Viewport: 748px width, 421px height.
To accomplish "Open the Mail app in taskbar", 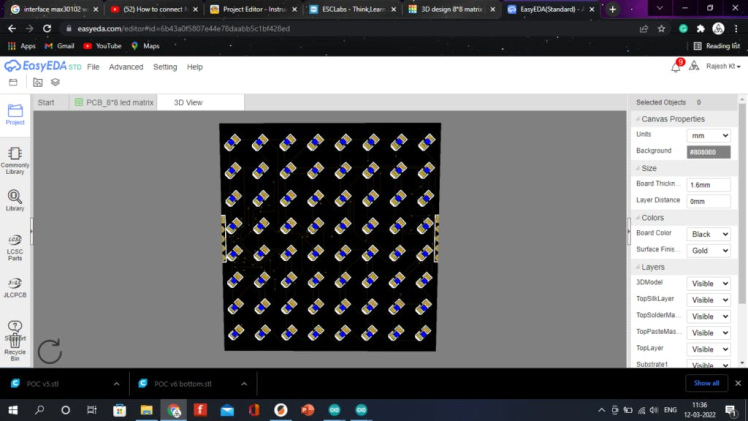I will tap(227, 410).
